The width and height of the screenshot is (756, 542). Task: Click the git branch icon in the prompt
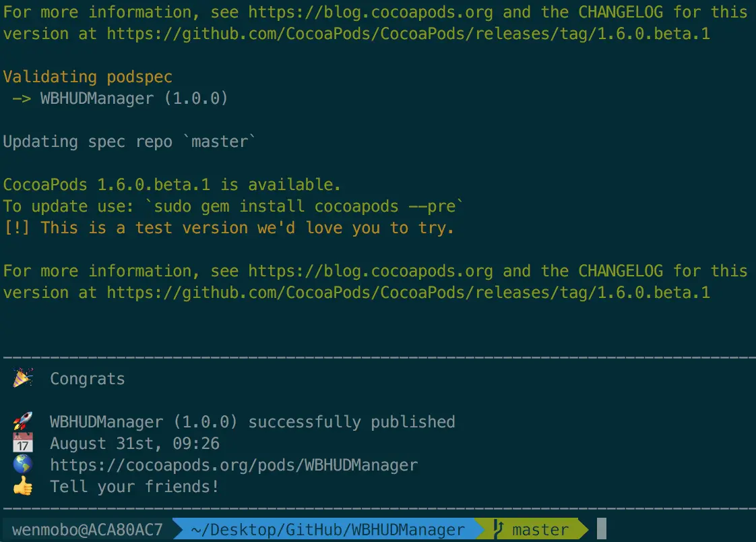coord(499,529)
